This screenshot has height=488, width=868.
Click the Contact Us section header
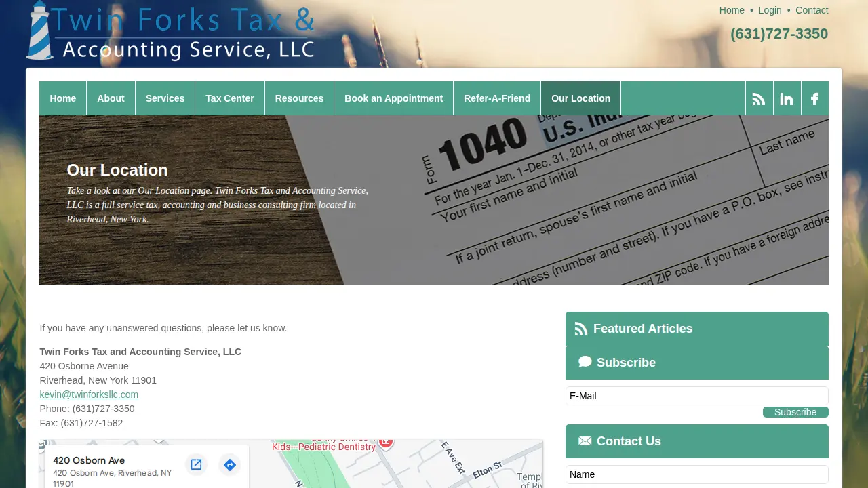697,441
